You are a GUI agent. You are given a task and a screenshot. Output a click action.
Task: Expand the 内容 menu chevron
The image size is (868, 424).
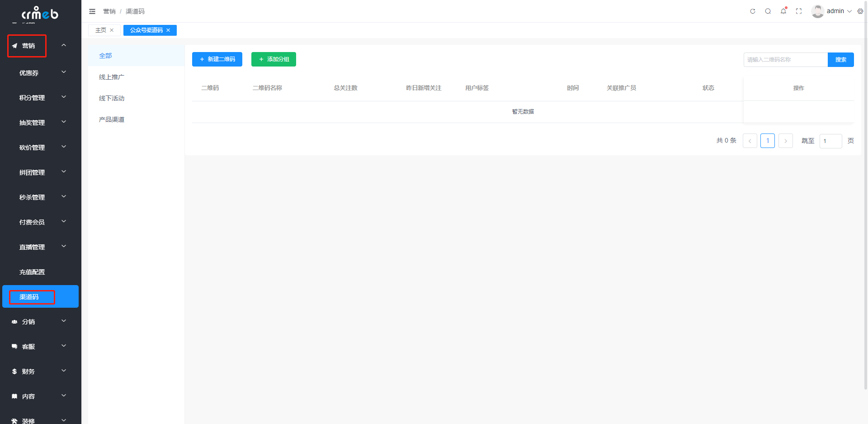point(64,395)
